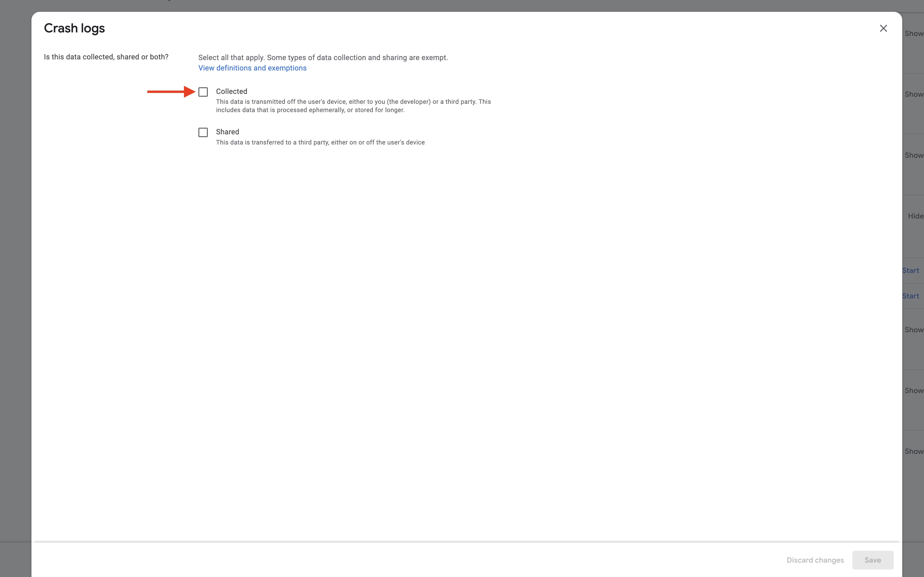
Task: Click the lower Start link
Action: click(911, 296)
